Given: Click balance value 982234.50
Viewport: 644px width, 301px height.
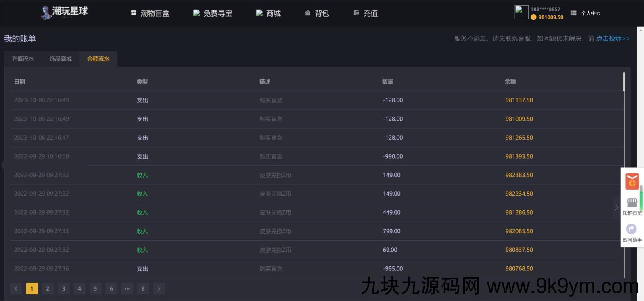Looking at the screenshot, I should click(519, 194).
